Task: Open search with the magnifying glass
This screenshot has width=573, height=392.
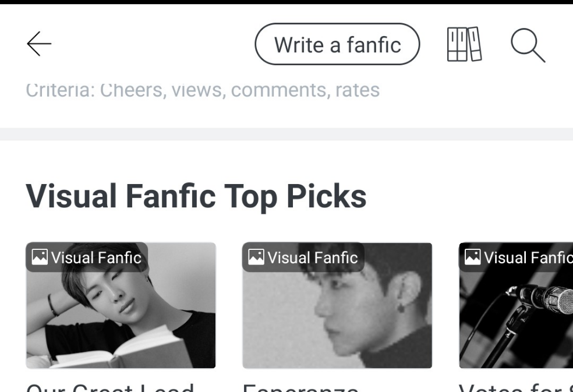Action: 528,44
